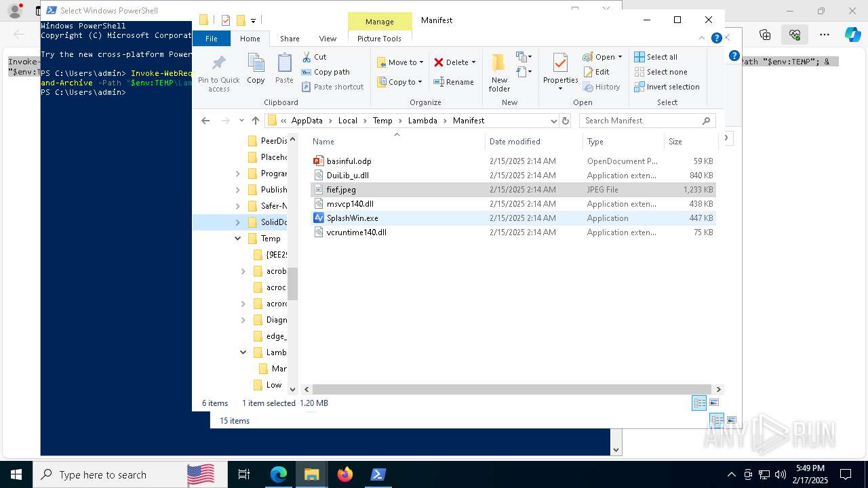The width and height of the screenshot is (868, 488).
Task: Open Microsoft Edge from the taskbar
Action: pos(279,474)
